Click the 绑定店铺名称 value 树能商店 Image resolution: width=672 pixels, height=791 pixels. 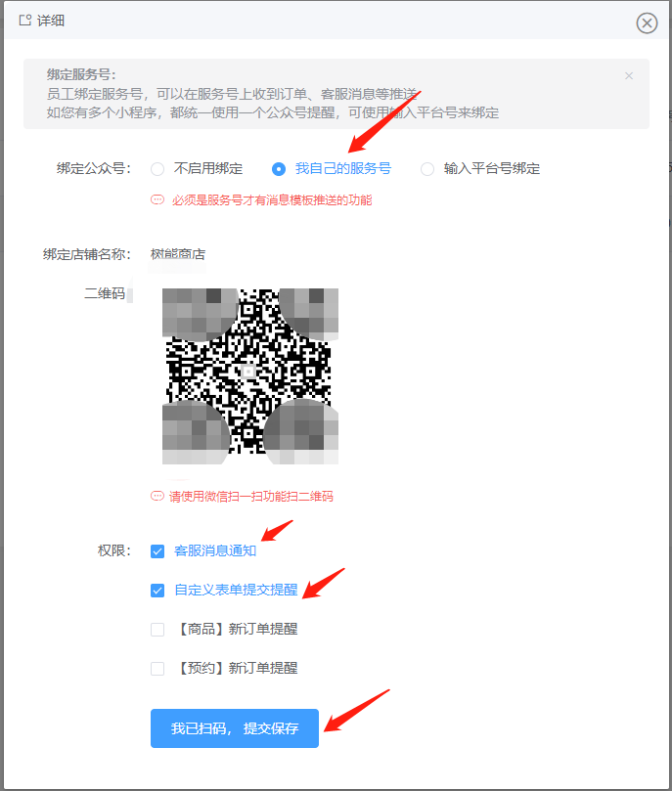(178, 254)
